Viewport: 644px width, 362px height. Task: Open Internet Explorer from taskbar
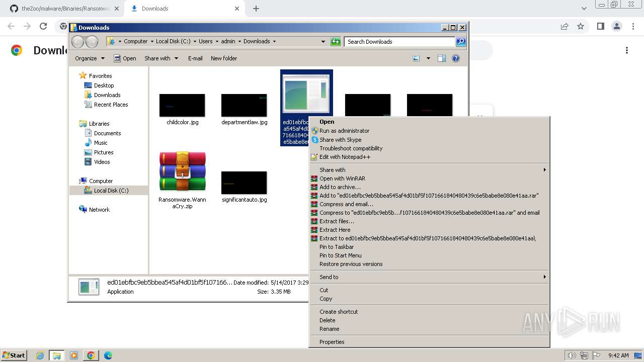tap(40, 355)
